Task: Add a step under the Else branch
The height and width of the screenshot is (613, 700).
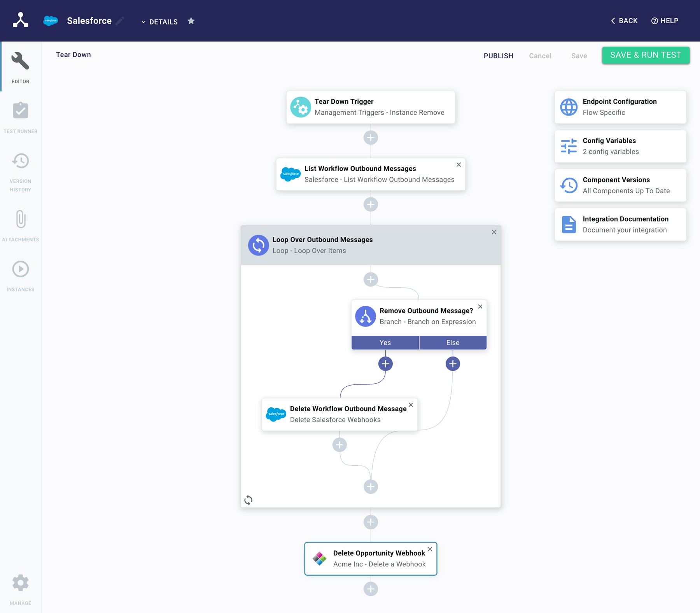Action: [453, 364]
